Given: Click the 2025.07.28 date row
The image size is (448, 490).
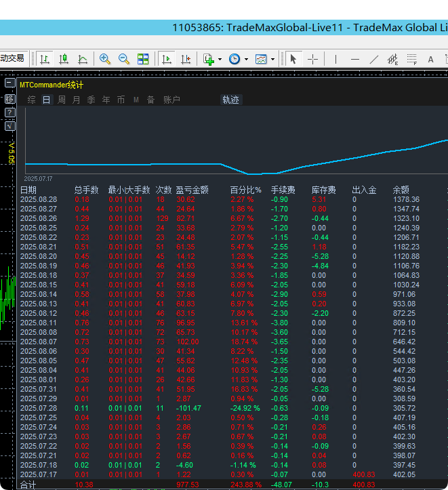Looking at the screenshot, I should pyautogui.click(x=39, y=408).
